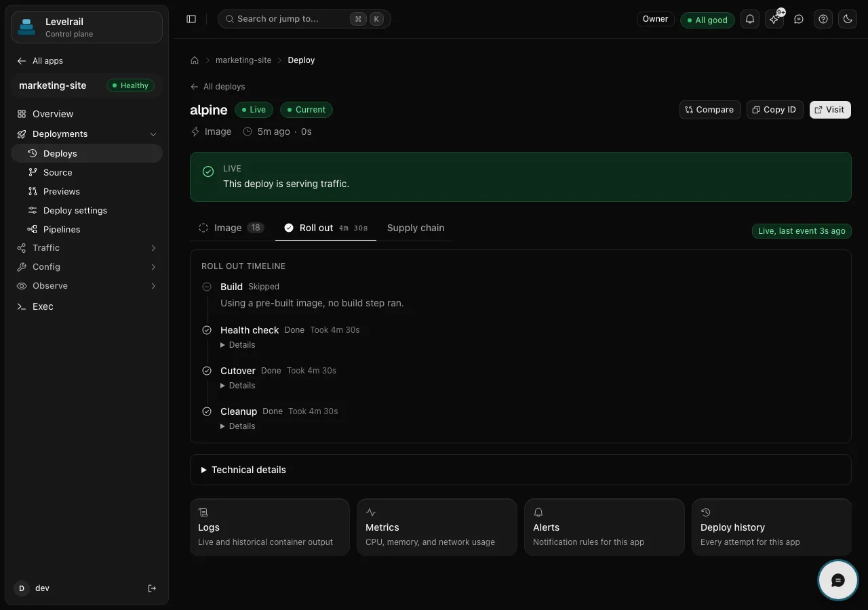Image resolution: width=868 pixels, height=610 pixels.
Task: Click the home breadcrumb icon
Action: [195, 60]
